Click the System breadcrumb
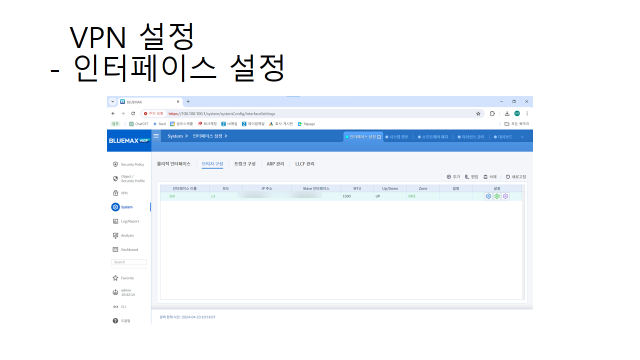This screenshot has height=360, width=640. tap(175, 136)
